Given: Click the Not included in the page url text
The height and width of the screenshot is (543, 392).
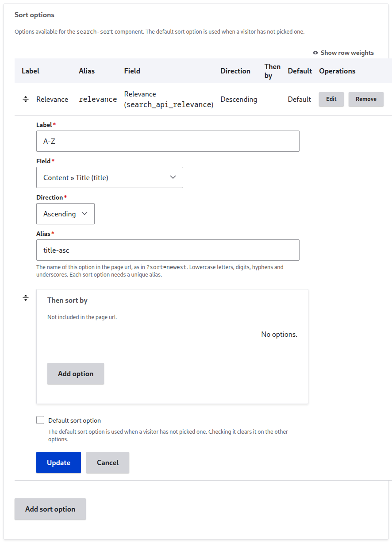Looking at the screenshot, I should click(x=82, y=317).
